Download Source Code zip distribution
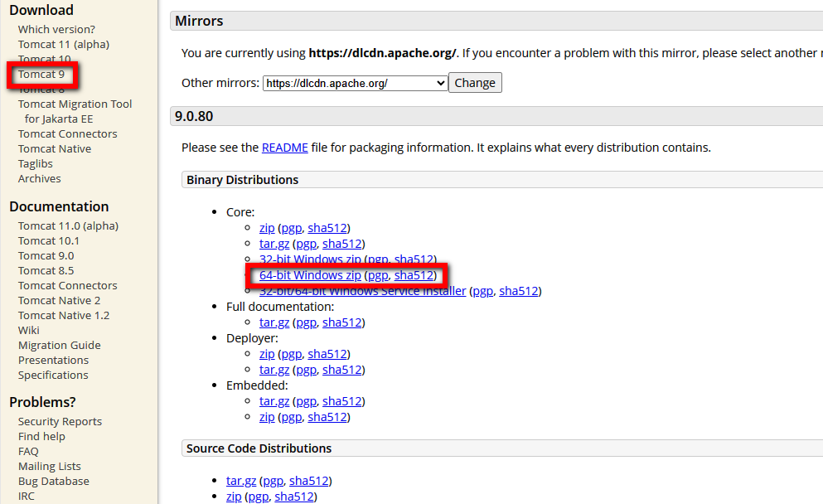Image resolution: width=823 pixels, height=504 pixels. 234,496
